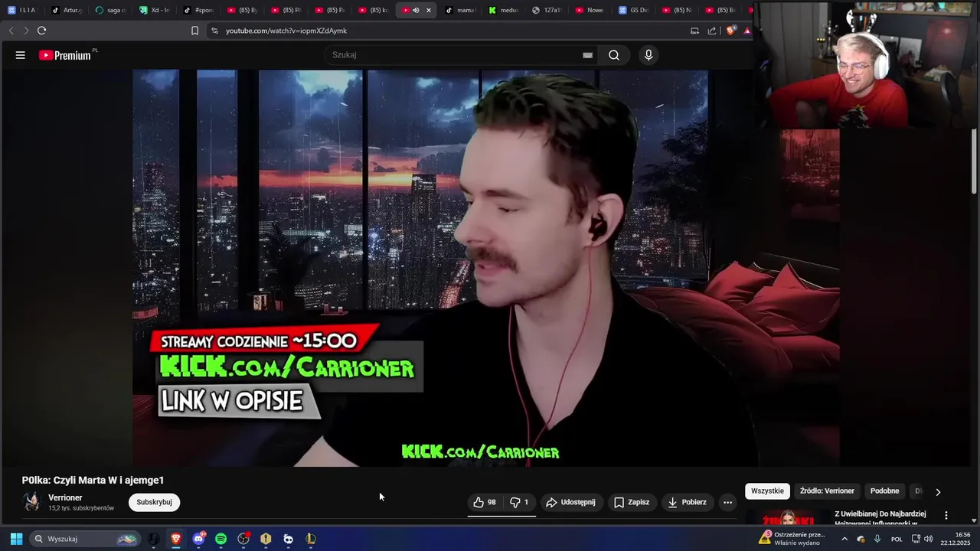Open Brave browser taskbar icon
Viewport: 980px width, 551px height.
tap(176, 539)
